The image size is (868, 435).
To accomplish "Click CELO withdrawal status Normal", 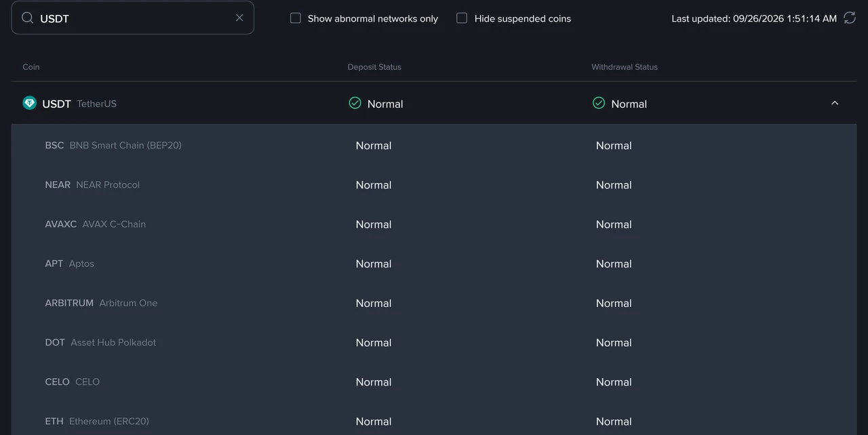I will 614,382.
